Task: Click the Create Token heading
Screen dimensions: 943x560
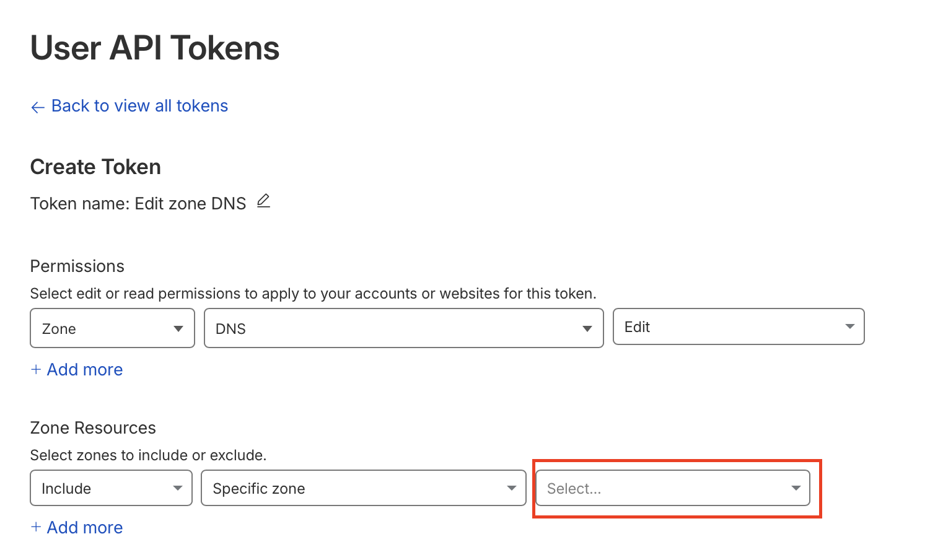Action: coord(95,166)
